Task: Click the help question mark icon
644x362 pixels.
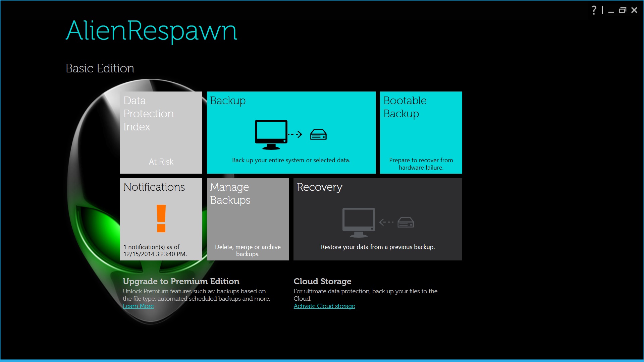Action: click(x=594, y=10)
